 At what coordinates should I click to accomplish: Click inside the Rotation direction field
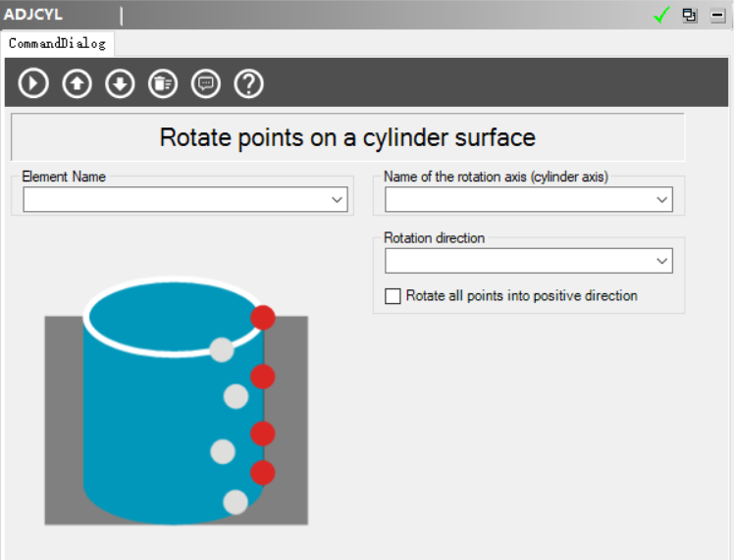518,261
